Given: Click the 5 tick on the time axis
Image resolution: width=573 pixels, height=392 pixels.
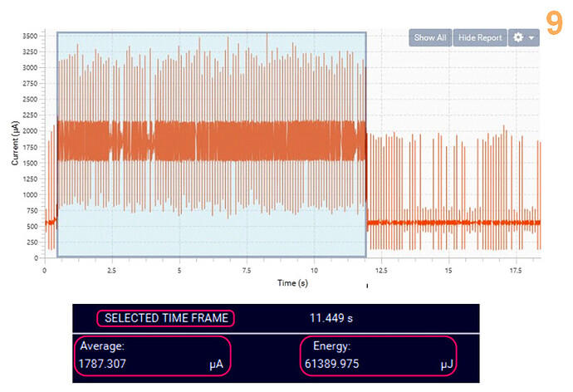Looking at the screenshot, I should pos(179,270).
